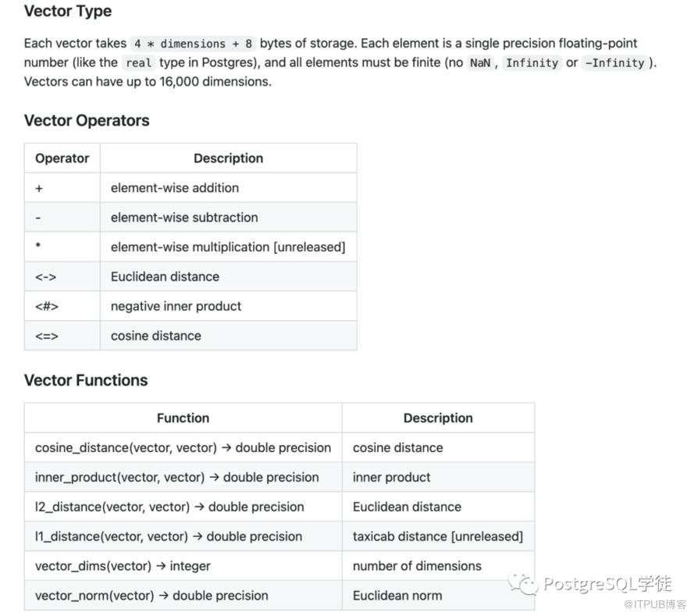Click the l1_distance function cell
This screenshot has width=694, height=616.
pos(169,537)
